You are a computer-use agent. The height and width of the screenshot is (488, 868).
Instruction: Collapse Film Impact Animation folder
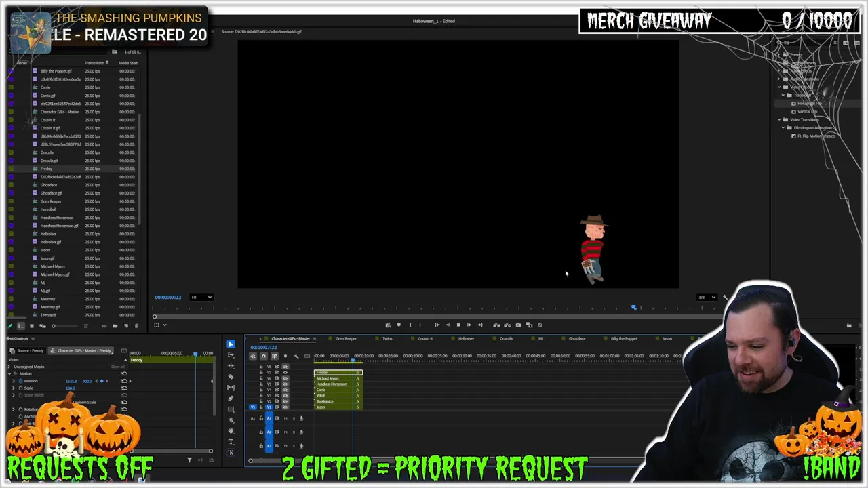pyautogui.click(x=783, y=128)
